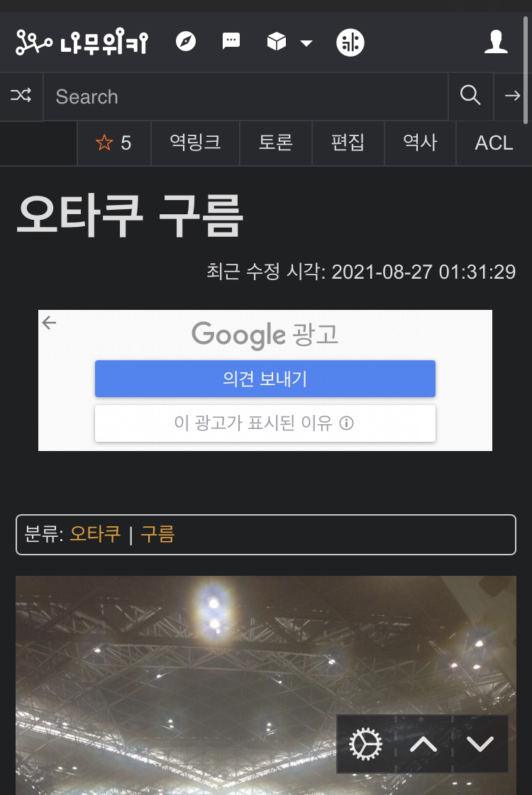Click the right arrow go button

click(512, 95)
